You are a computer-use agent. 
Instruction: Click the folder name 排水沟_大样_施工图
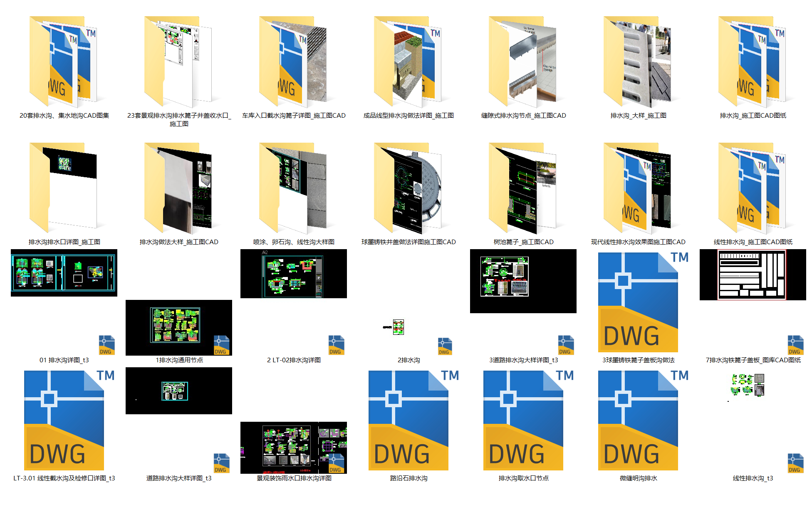pos(638,116)
